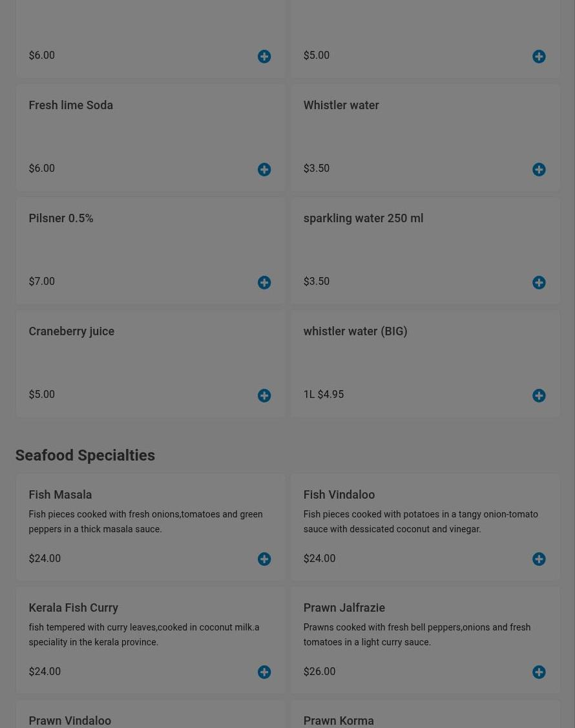
Task: Click Seafood Specialties section heading
Action: [x=85, y=455]
